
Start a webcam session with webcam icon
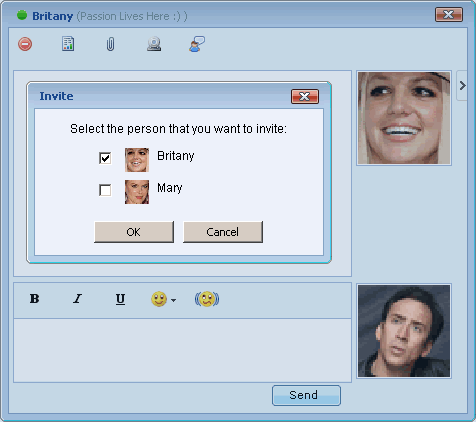(154, 44)
